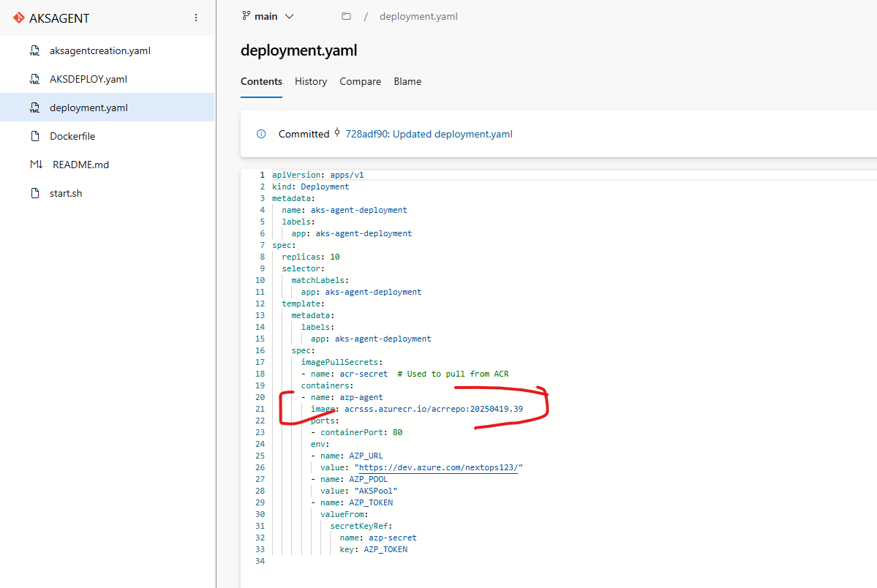Switch to the Blame tab
The width and height of the screenshot is (877, 588).
click(x=407, y=82)
